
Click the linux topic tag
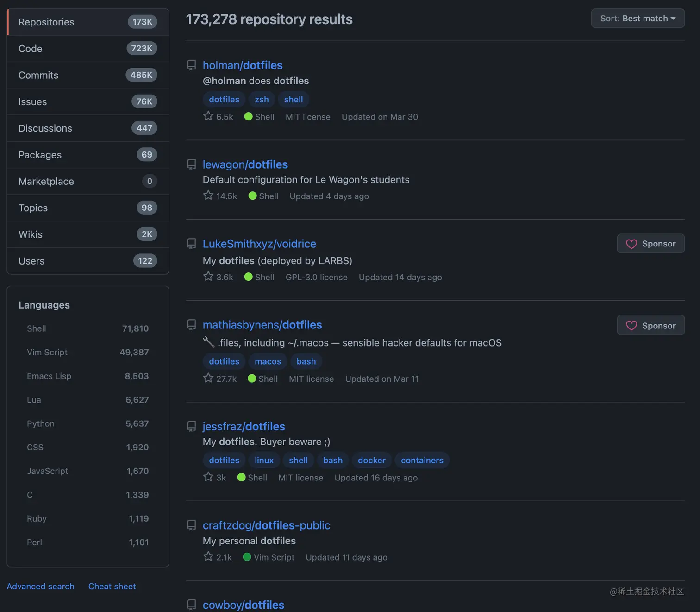point(264,461)
